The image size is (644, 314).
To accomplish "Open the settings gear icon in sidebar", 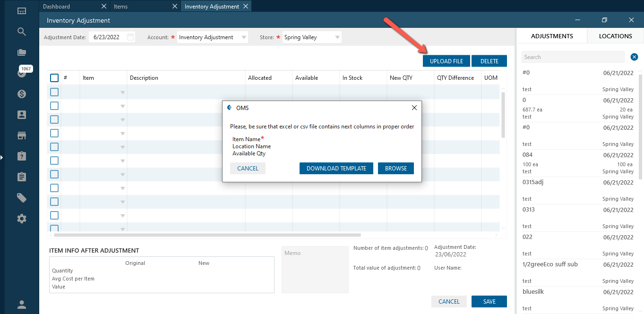I will [x=21, y=219].
